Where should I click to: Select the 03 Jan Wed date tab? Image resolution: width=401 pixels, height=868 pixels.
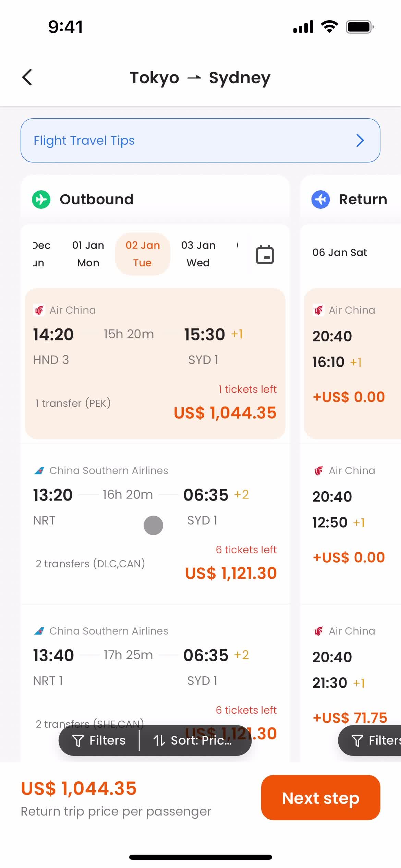198,254
